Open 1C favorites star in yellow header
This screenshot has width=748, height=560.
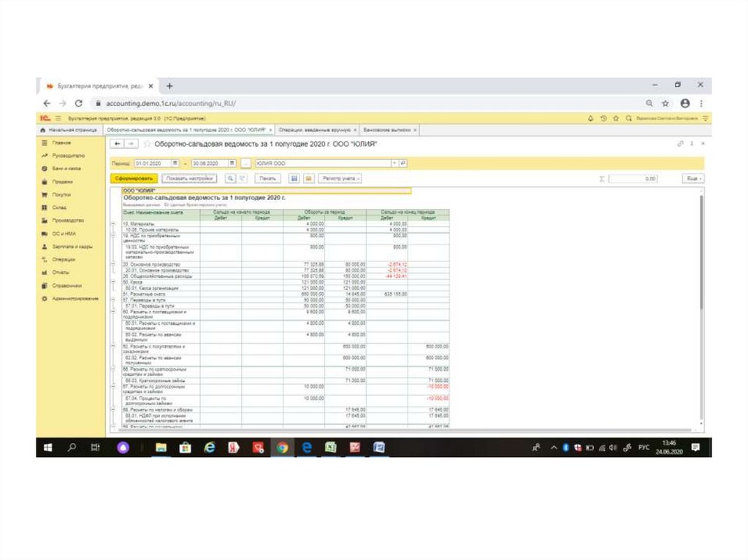(x=616, y=118)
